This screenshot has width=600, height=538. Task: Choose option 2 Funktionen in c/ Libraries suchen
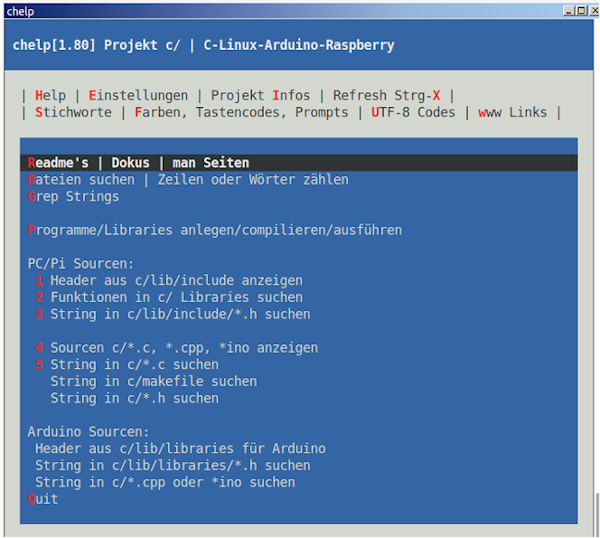tap(168, 297)
